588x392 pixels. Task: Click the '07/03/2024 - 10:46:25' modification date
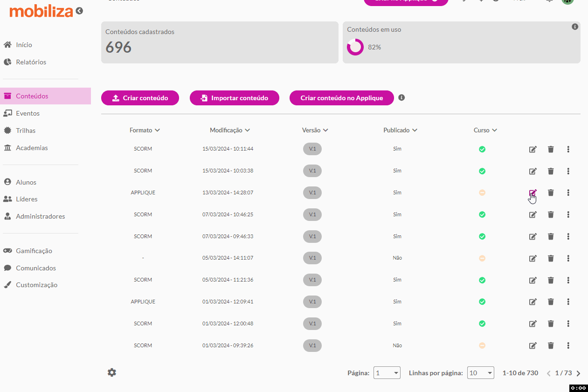point(228,214)
